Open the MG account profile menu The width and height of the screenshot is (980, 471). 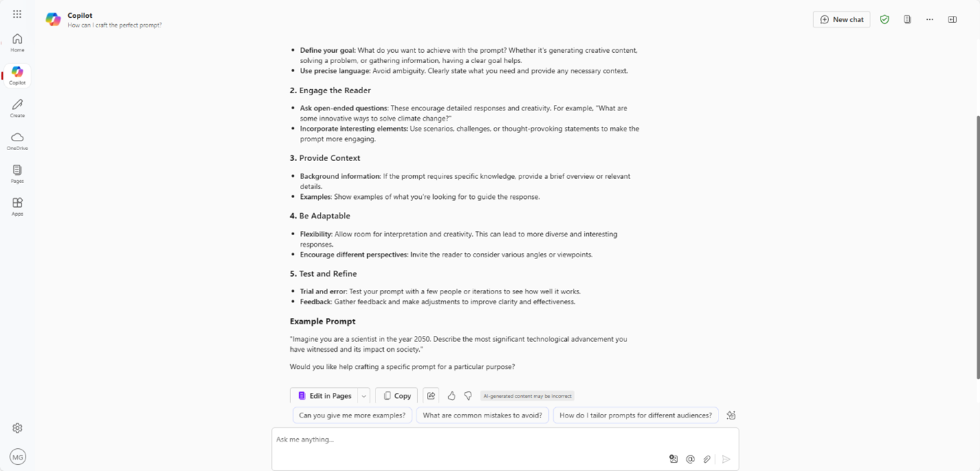18,457
